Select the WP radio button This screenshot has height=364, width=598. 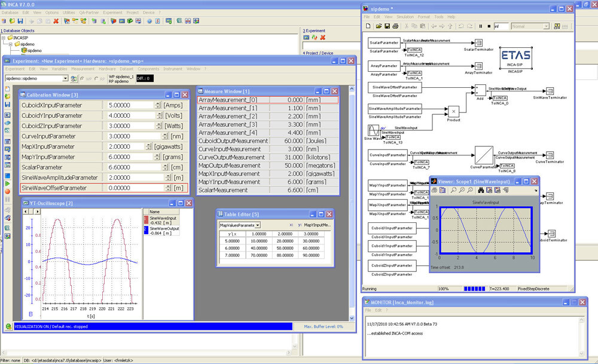(x=83, y=78)
